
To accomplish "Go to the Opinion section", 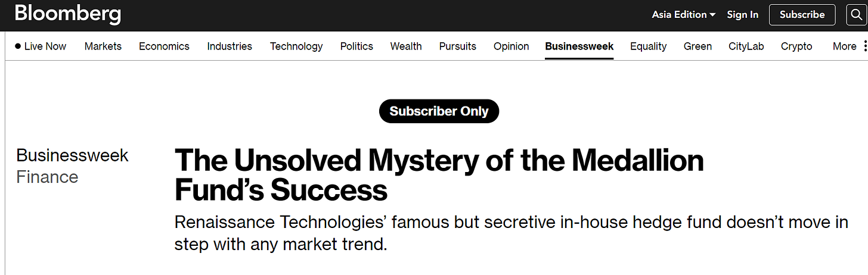I will click(511, 46).
